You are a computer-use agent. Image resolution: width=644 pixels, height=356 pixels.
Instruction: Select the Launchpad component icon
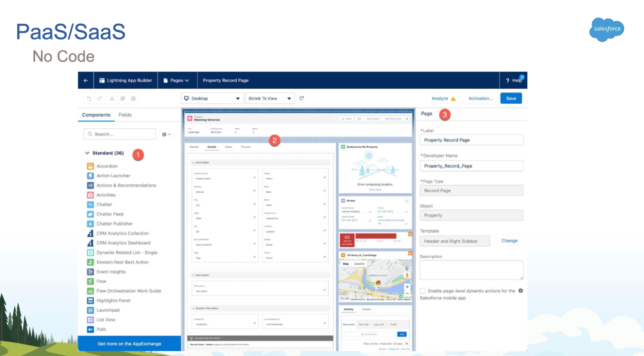[x=91, y=310]
